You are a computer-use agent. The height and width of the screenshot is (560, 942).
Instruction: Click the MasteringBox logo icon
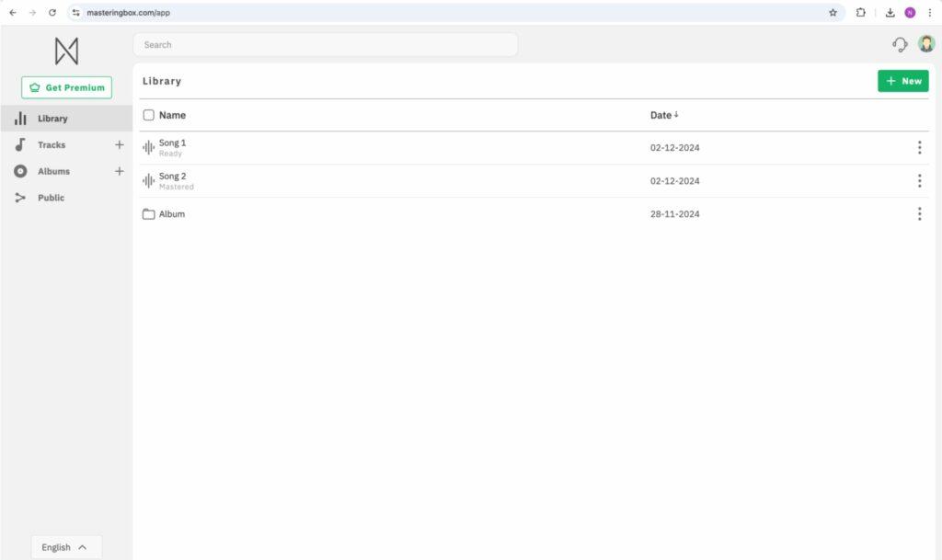coord(66,51)
